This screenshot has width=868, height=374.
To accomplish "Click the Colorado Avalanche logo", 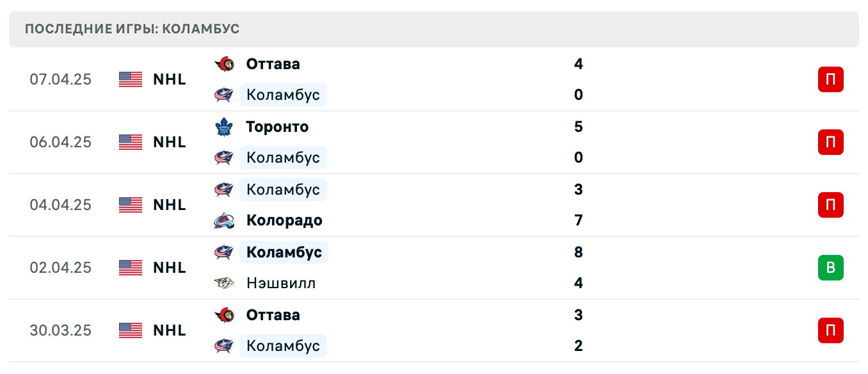I will [x=223, y=220].
